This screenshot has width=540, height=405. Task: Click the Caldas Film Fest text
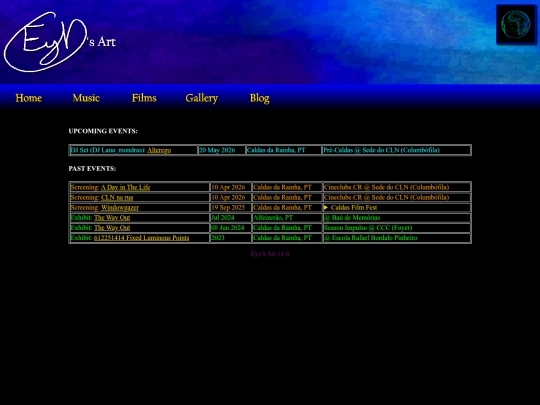(x=354, y=208)
